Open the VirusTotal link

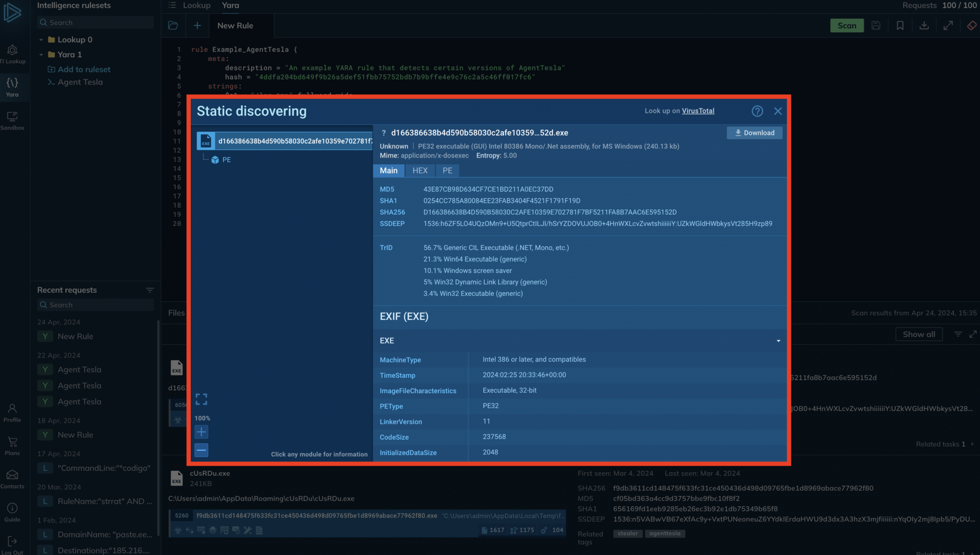click(698, 111)
